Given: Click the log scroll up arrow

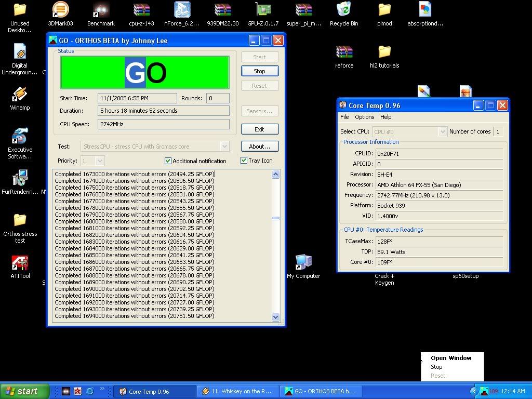Looking at the screenshot, I should click(x=275, y=175).
